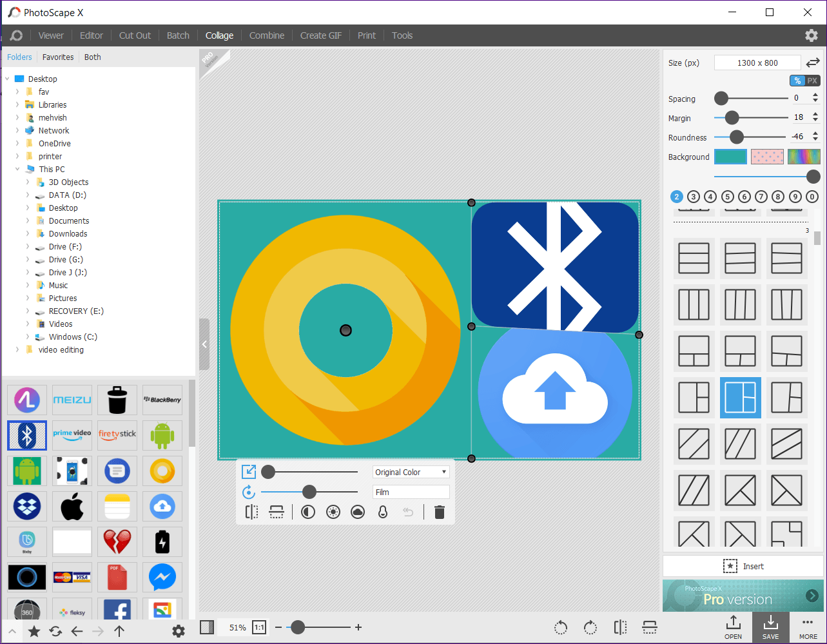Zoom out with the minus icon

pyautogui.click(x=278, y=627)
